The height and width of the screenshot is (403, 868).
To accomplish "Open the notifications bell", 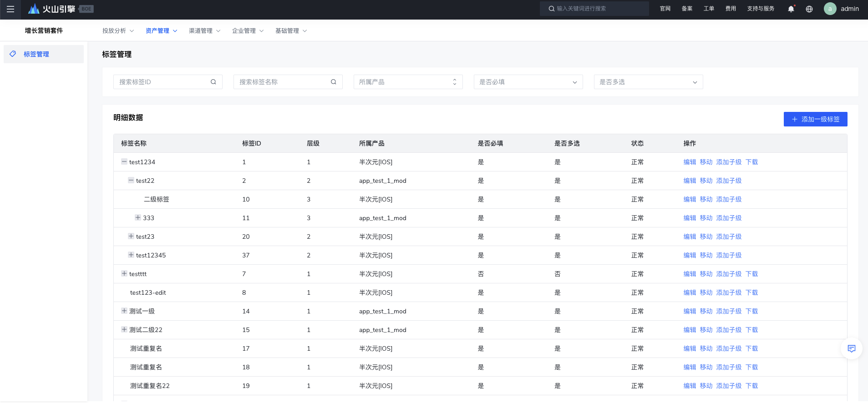I will [x=791, y=9].
